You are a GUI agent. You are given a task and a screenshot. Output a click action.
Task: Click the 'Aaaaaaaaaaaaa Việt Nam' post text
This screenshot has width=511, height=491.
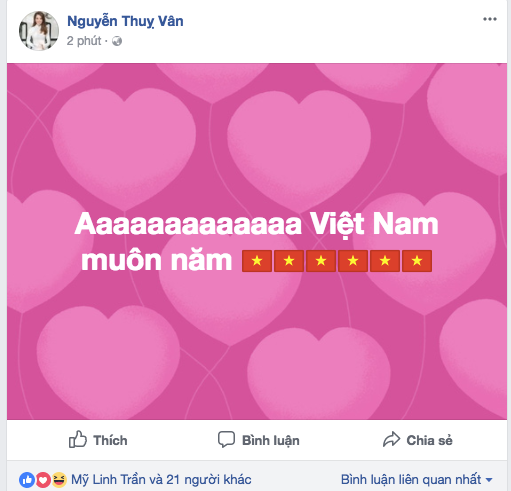click(x=256, y=224)
